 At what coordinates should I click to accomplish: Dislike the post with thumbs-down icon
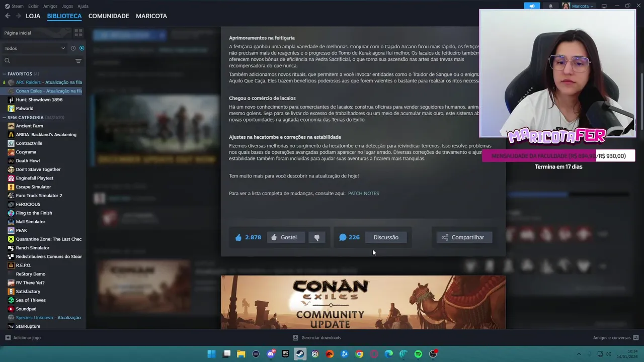click(x=316, y=237)
